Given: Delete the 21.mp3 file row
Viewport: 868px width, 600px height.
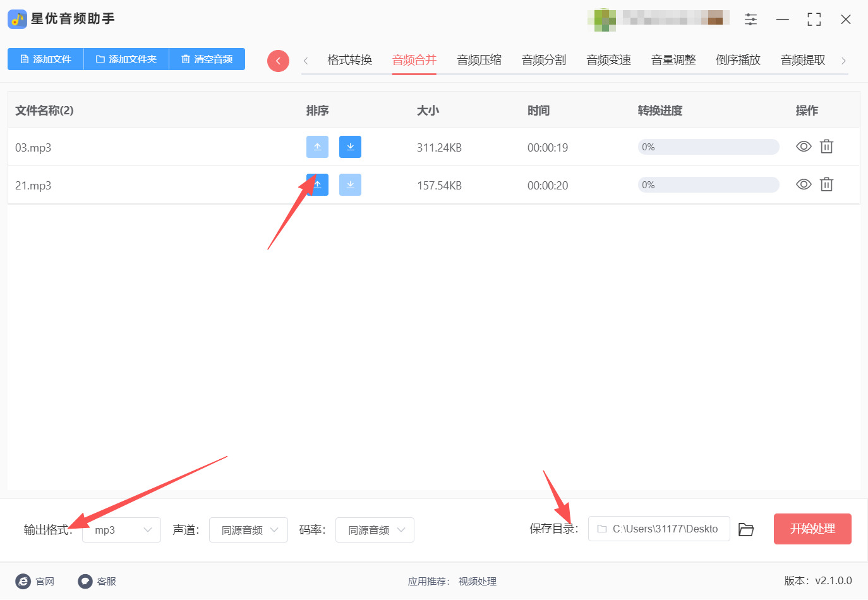Looking at the screenshot, I should (x=826, y=184).
